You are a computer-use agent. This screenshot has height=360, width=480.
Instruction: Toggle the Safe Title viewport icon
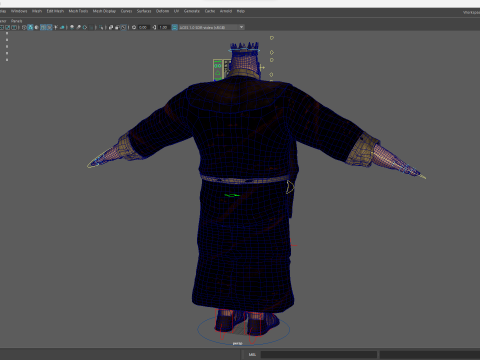coord(15,27)
